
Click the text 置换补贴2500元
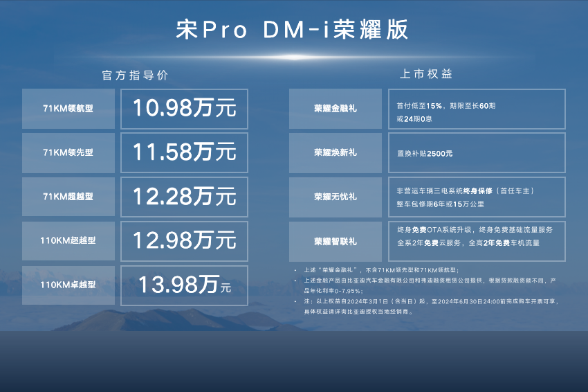click(x=425, y=154)
